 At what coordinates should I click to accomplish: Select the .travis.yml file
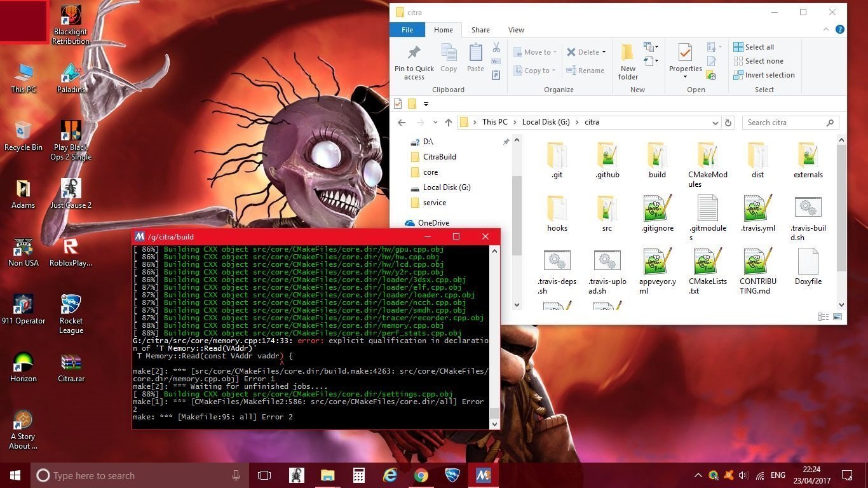[x=757, y=213]
